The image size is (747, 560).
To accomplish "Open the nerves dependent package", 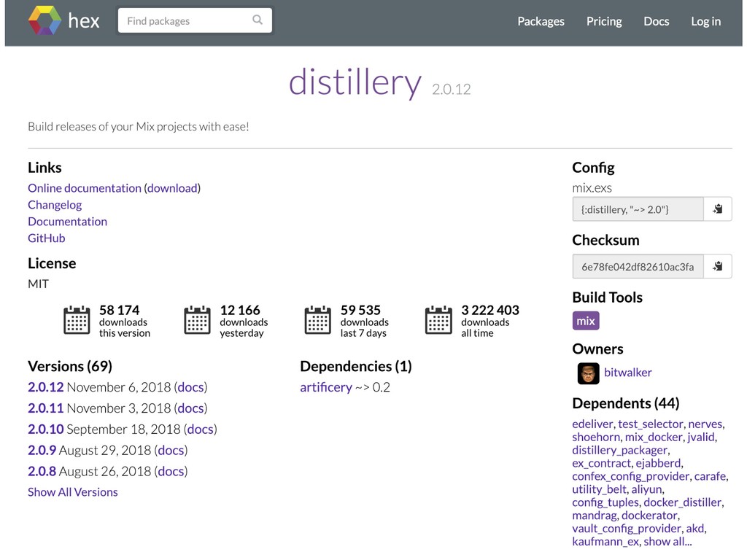I will pyautogui.click(x=705, y=424).
